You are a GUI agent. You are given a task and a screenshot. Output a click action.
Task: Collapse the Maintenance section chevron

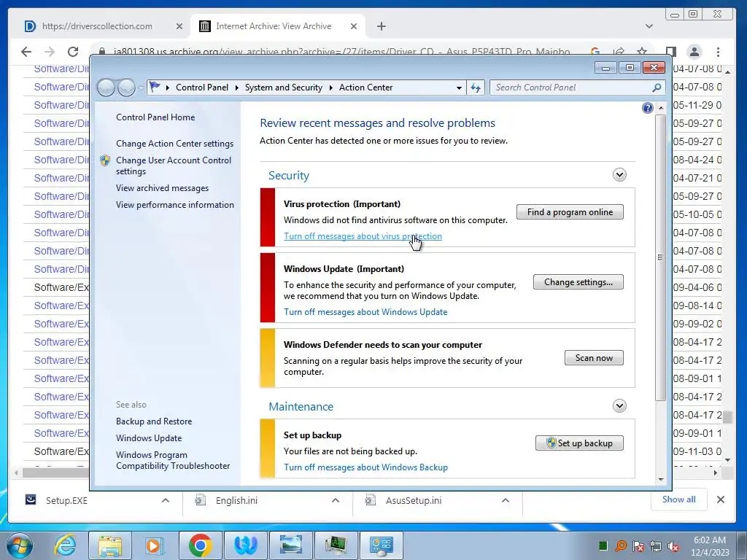[619, 405]
